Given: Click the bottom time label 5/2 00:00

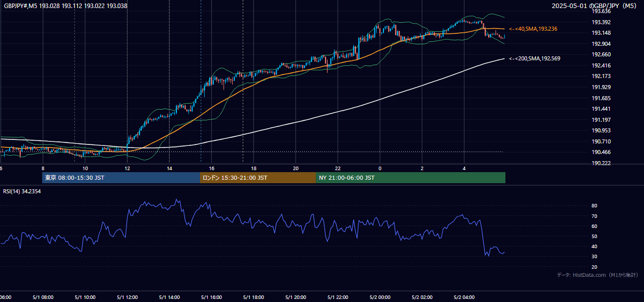Looking at the screenshot, I should click(x=380, y=297).
